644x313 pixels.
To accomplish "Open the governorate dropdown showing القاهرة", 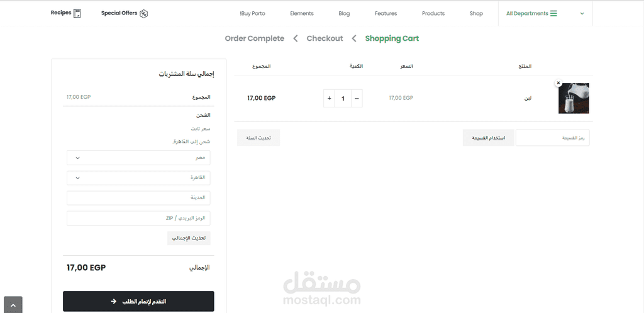I will (x=138, y=178).
